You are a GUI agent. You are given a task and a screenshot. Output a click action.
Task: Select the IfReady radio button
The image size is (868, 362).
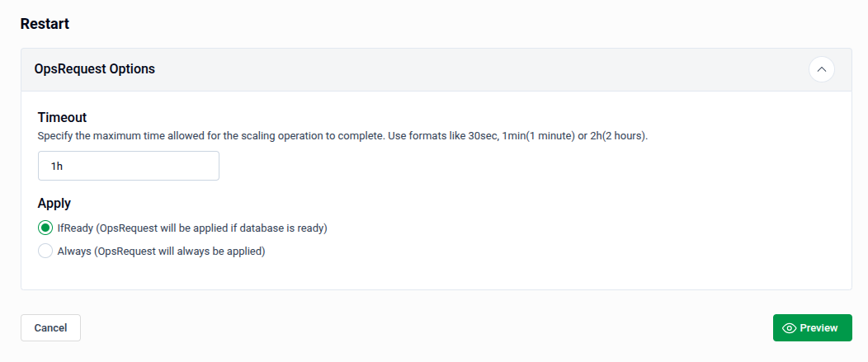pos(45,228)
